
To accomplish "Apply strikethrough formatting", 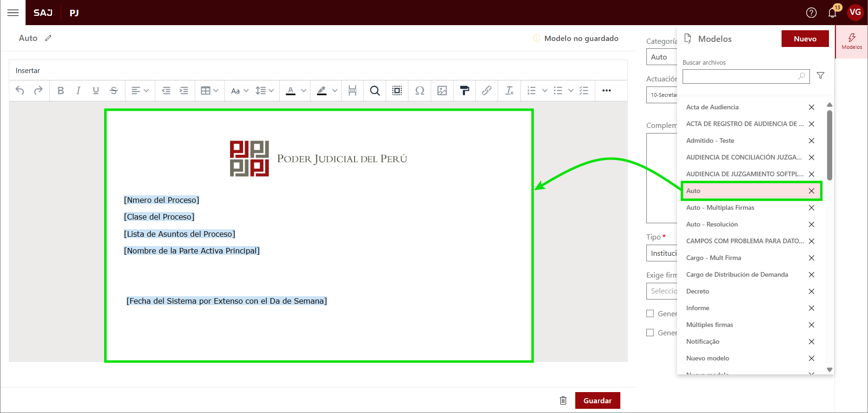I will pyautogui.click(x=113, y=91).
